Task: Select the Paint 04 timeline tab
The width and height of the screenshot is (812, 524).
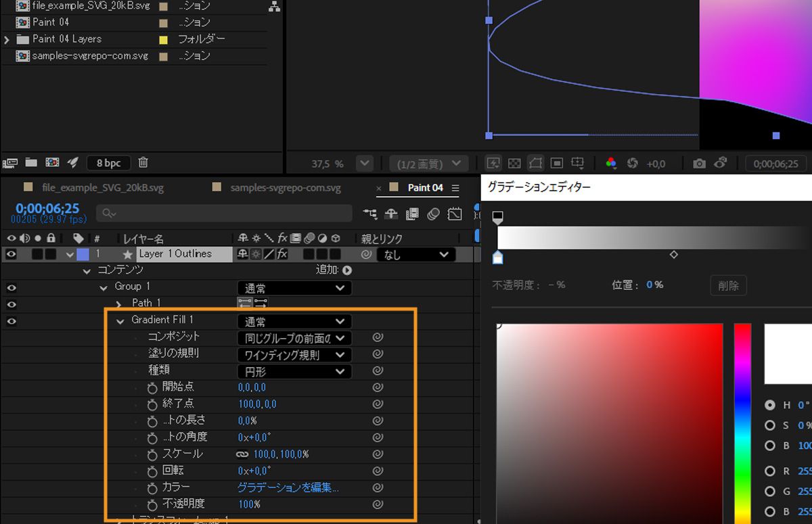Action: (x=426, y=187)
